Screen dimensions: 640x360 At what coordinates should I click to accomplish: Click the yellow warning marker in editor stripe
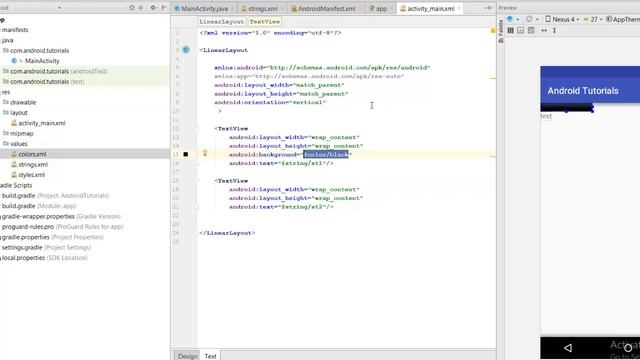[493, 31]
